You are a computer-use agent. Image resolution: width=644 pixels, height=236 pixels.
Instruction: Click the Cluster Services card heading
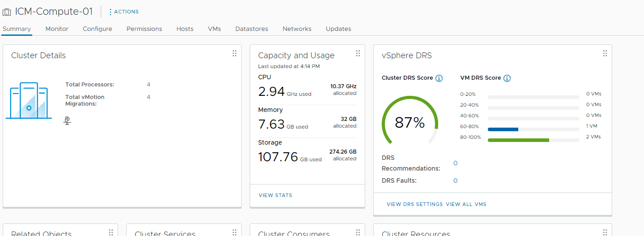tap(165, 233)
